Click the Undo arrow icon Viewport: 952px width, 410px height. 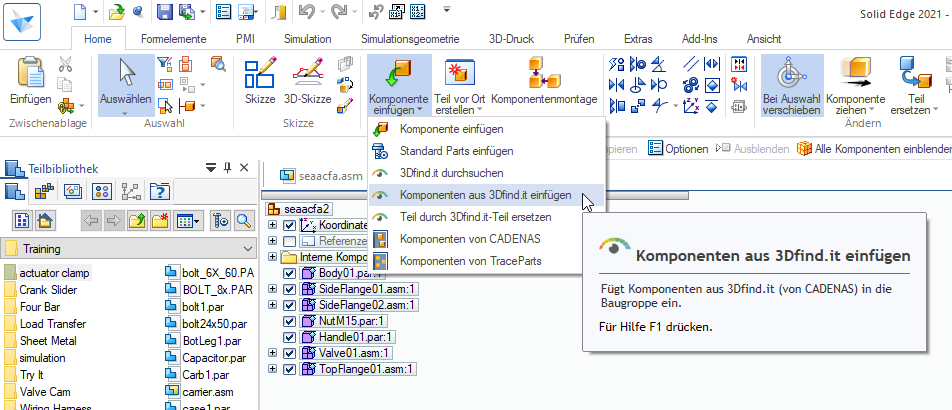[307, 12]
